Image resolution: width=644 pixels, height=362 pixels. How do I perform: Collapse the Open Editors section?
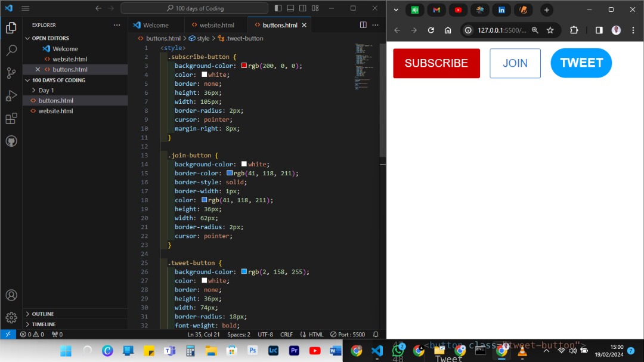tap(50, 38)
